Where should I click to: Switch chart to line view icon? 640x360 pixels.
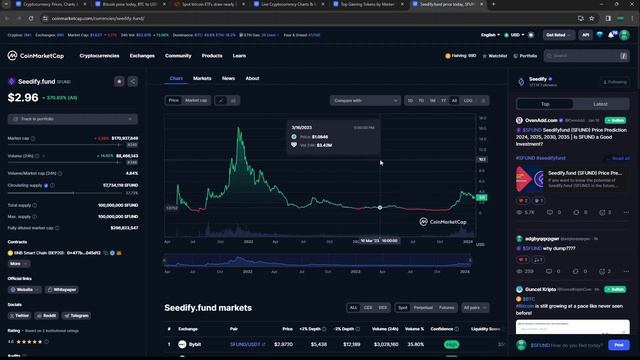(x=221, y=100)
